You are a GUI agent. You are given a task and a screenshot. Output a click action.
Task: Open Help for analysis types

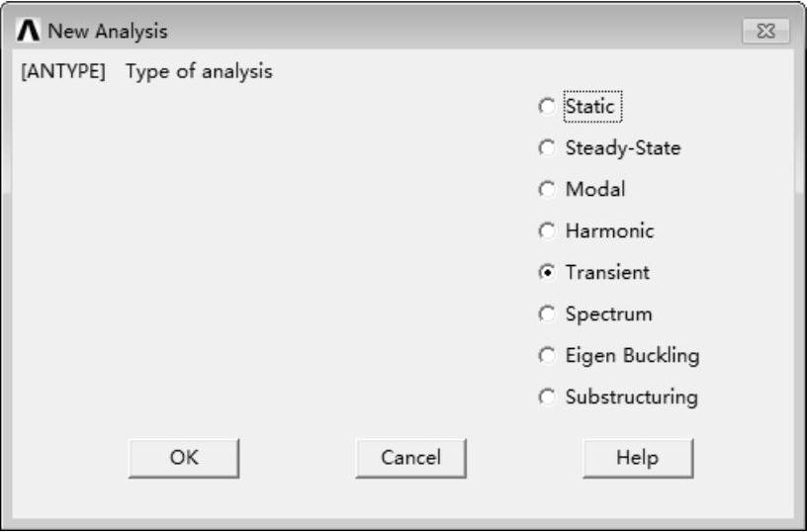(638, 458)
